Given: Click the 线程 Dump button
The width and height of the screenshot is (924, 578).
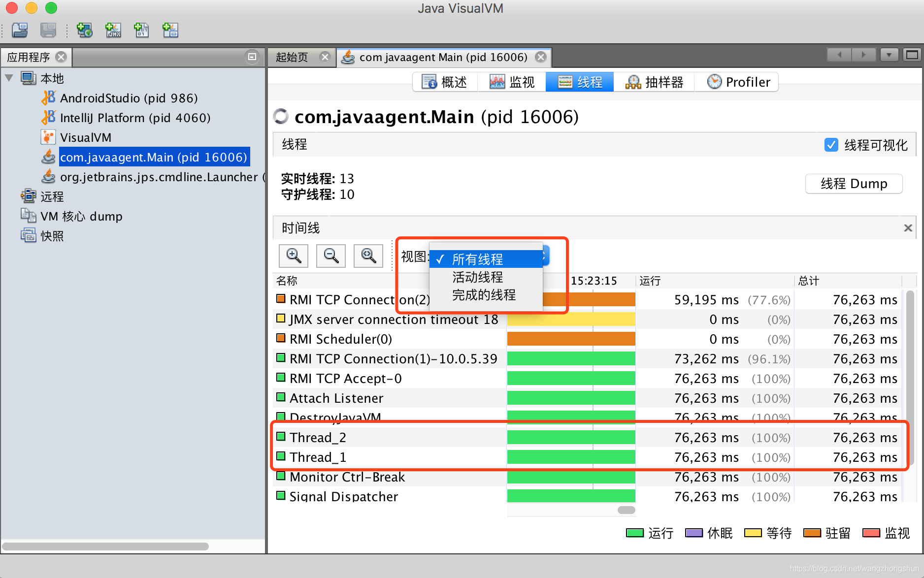Looking at the screenshot, I should [854, 184].
